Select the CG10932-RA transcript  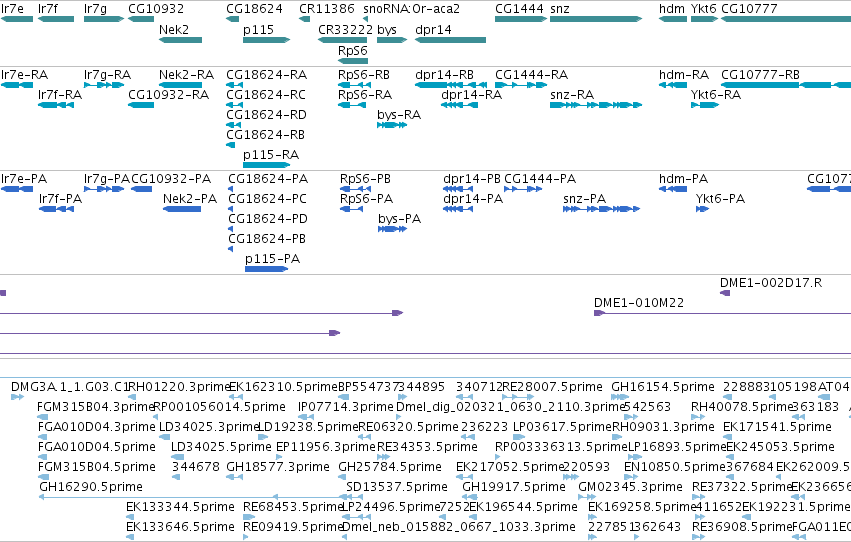141,105
